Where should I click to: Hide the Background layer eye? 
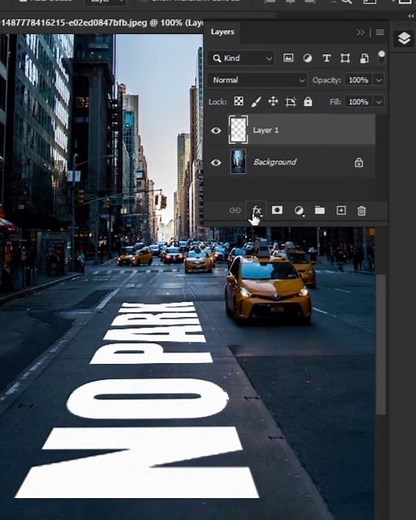[216, 163]
